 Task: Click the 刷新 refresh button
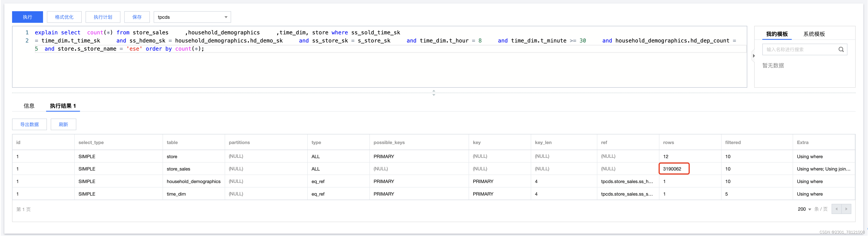click(x=63, y=124)
